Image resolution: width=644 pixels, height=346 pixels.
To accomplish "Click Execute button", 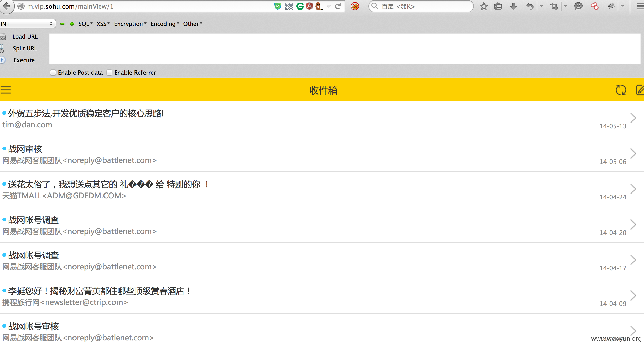I will (x=24, y=60).
